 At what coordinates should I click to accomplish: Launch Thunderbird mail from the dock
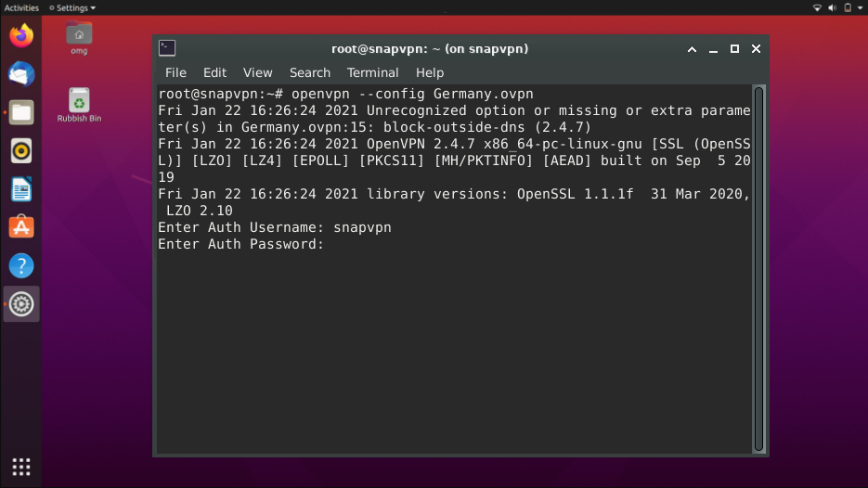point(21,74)
